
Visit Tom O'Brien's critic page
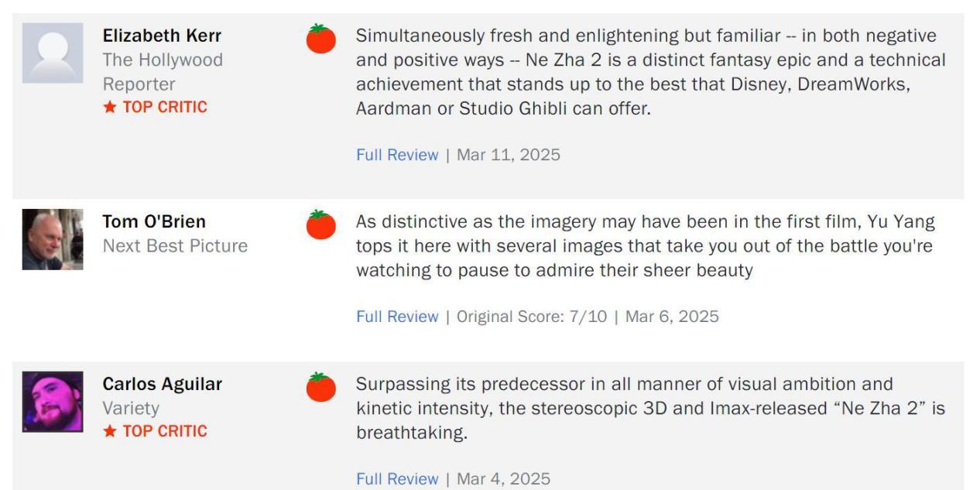pos(154,222)
